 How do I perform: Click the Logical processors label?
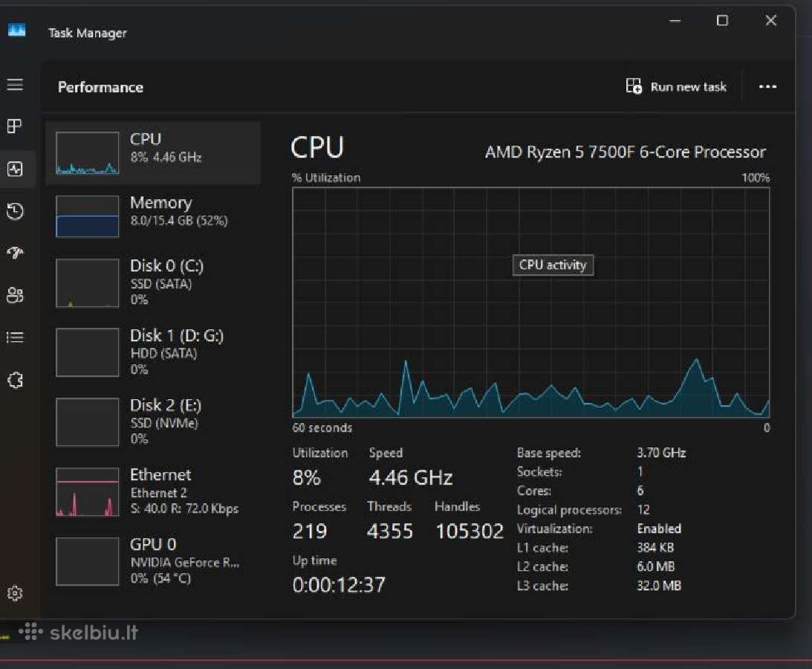click(x=569, y=510)
